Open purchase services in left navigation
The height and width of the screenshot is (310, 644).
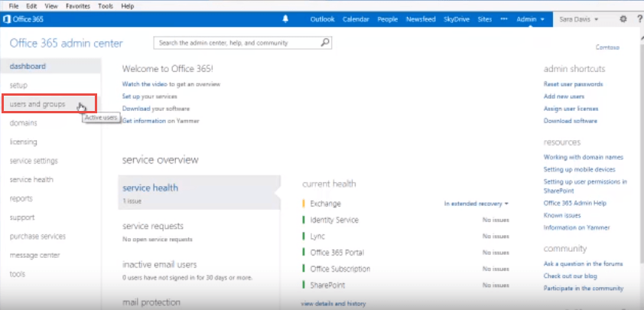coord(37,237)
